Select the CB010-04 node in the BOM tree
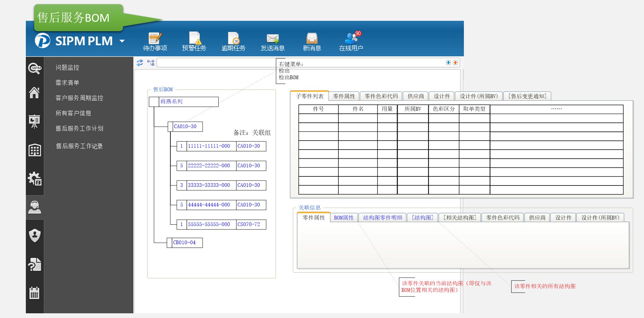The image size is (644, 318). [x=184, y=243]
